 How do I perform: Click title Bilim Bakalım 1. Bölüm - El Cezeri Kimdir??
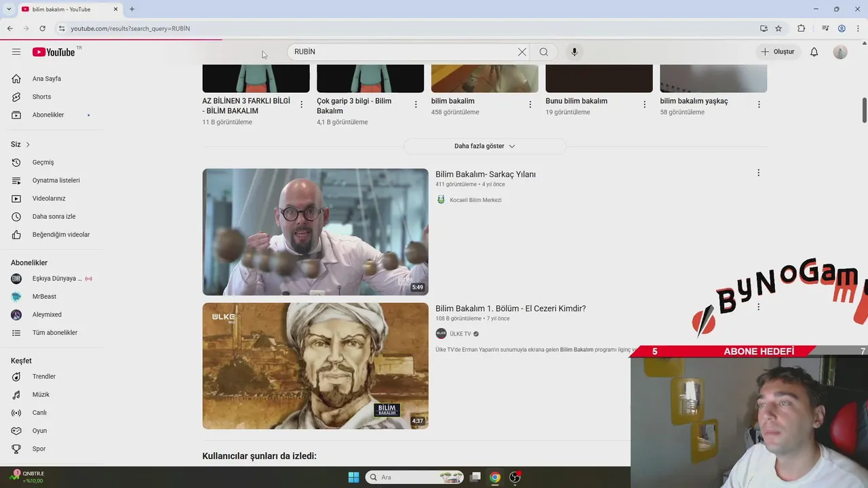coord(511,308)
